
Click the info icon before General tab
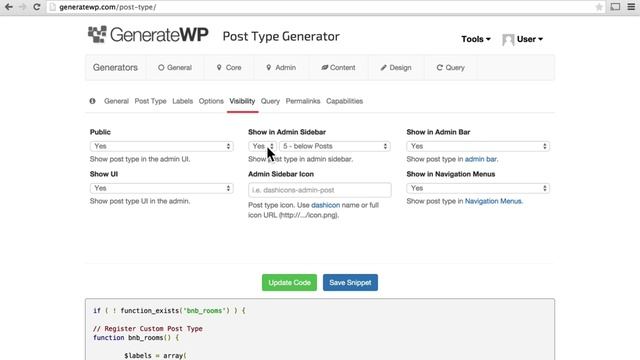[93, 101]
